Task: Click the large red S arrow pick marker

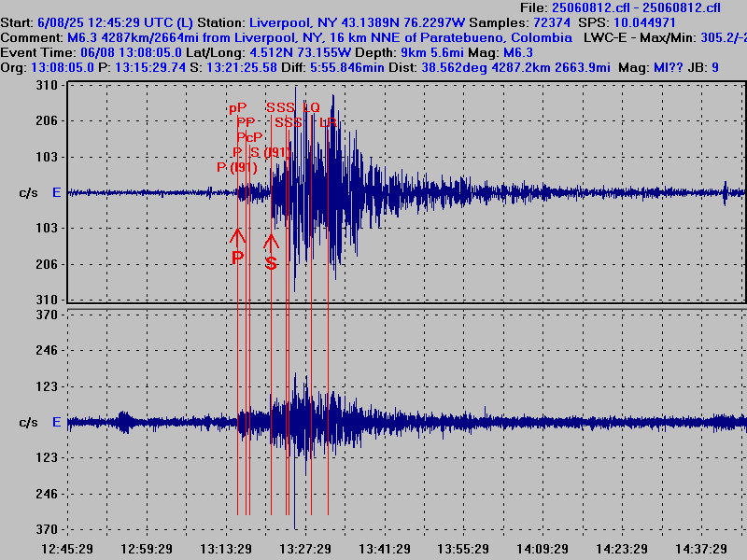Action: (x=271, y=252)
